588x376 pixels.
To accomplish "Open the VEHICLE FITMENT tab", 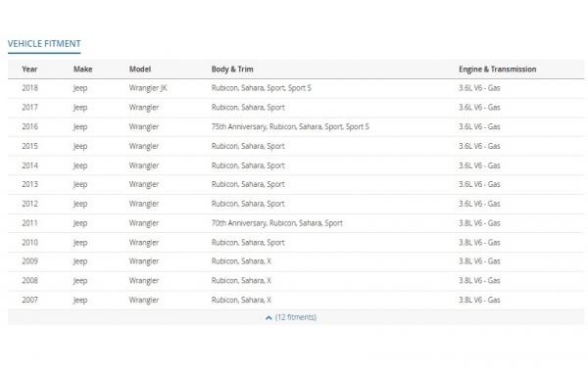I will (x=44, y=44).
